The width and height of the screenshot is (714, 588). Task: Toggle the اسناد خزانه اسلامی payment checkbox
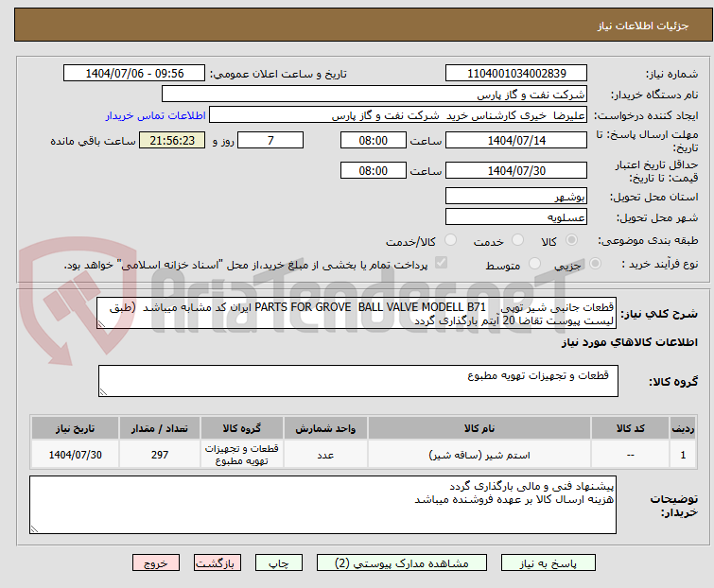441,265
